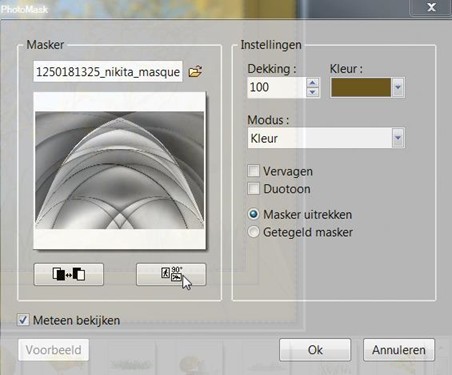The image size is (452, 375).
Task: Uncheck Meteen bekijken
Action: pos(23,320)
